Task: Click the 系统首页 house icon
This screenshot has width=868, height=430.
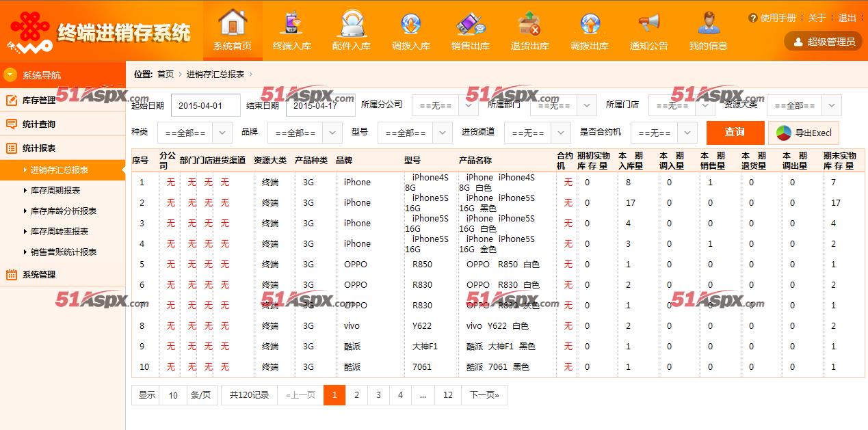Action: (x=233, y=23)
